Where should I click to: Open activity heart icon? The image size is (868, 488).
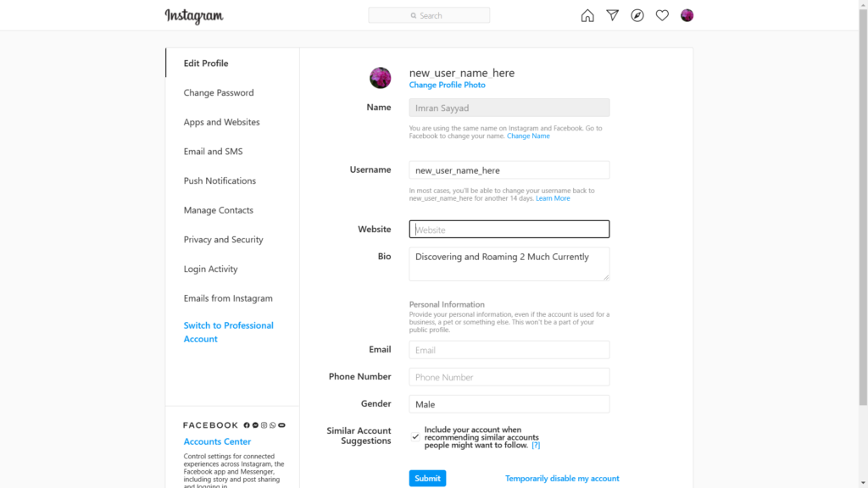pos(662,15)
